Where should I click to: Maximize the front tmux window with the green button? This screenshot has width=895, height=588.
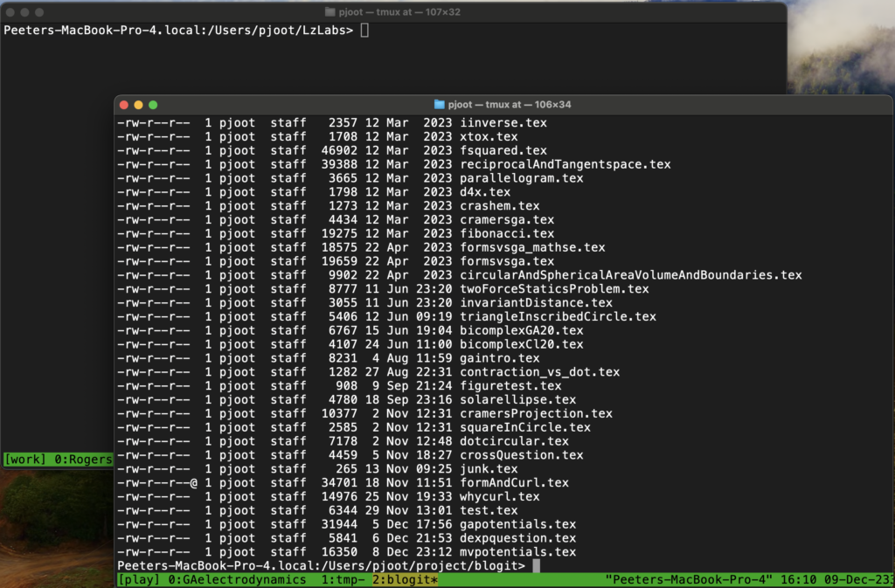pyautogui.click(x=153, y=105)
